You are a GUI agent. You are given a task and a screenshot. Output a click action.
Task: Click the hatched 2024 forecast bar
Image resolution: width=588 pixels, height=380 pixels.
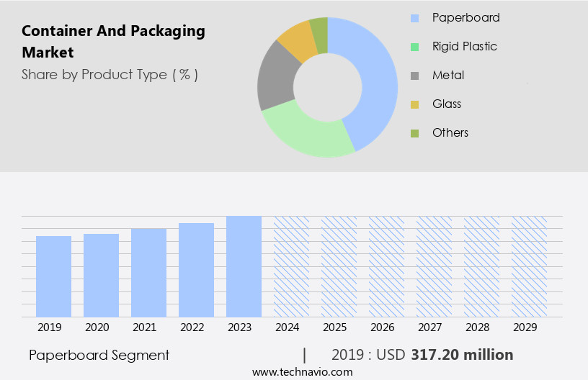point(291,266)
